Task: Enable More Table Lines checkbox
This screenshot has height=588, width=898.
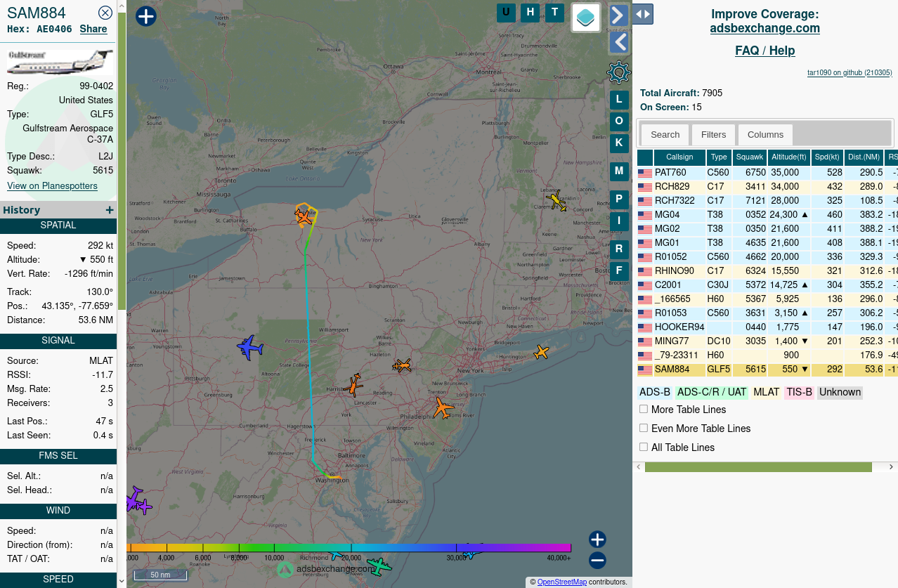Action: pos(644,409)
